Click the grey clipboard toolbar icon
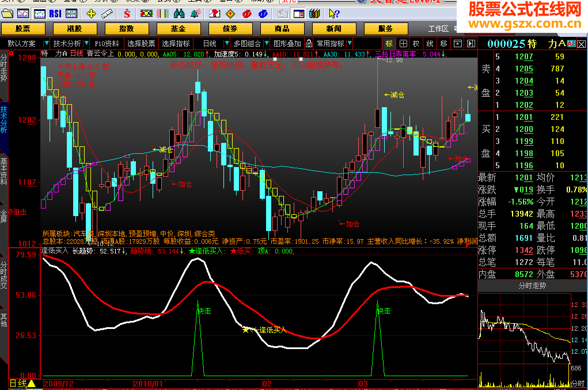 (x=283, y=14)
